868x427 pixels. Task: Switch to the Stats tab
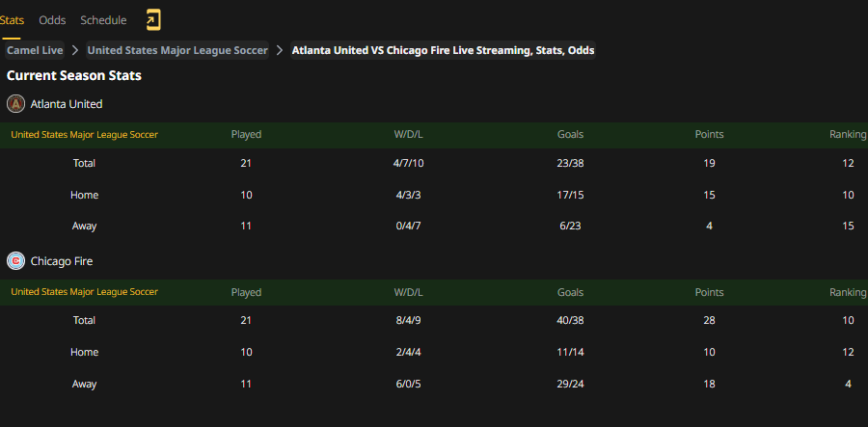click(x=12, y=20)
